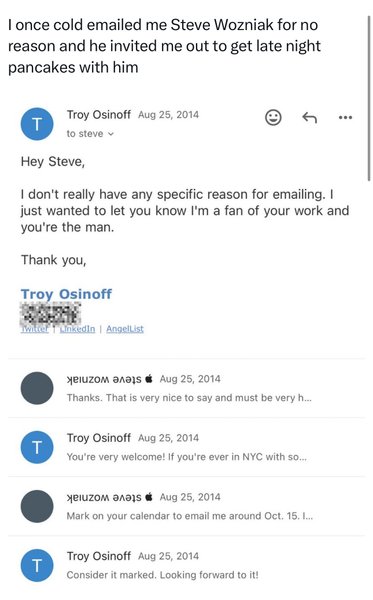Click the emoji reaction smiley icon

click(x=273, y=117)
